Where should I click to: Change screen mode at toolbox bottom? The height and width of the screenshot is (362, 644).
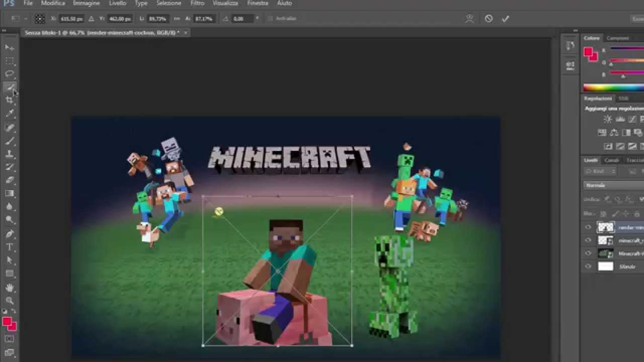pyautogui.click(x=10, y=352)
